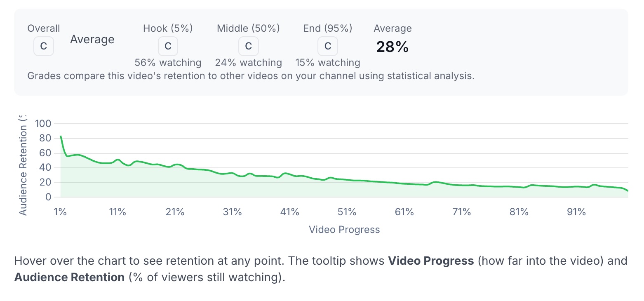Click the Average 28% statistic
The height and width of the screenshot is (301, 644).
(x=391, y=47)
